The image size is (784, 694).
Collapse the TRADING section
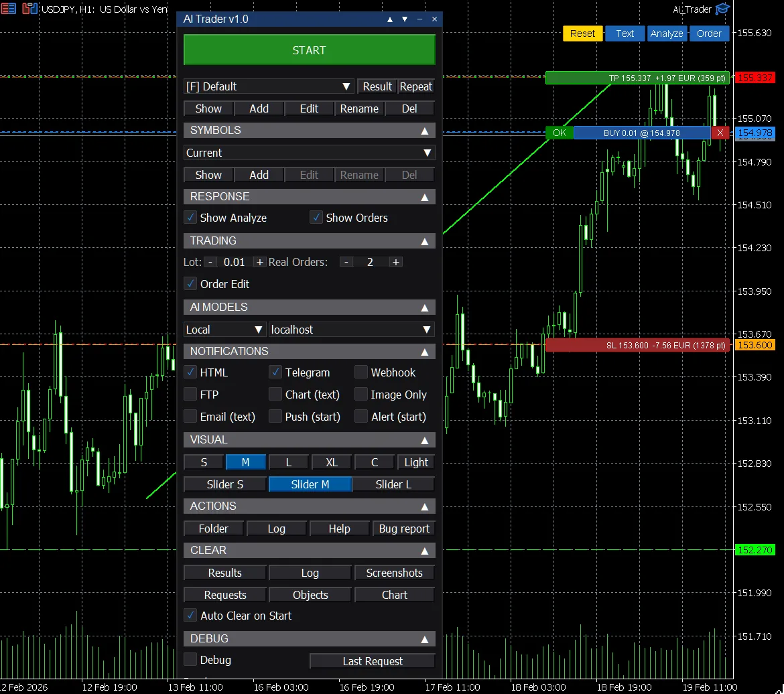point(425,241)
